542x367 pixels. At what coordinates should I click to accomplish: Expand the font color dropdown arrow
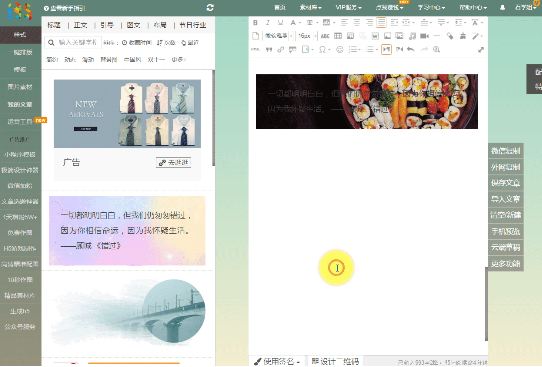click(299, 23)
